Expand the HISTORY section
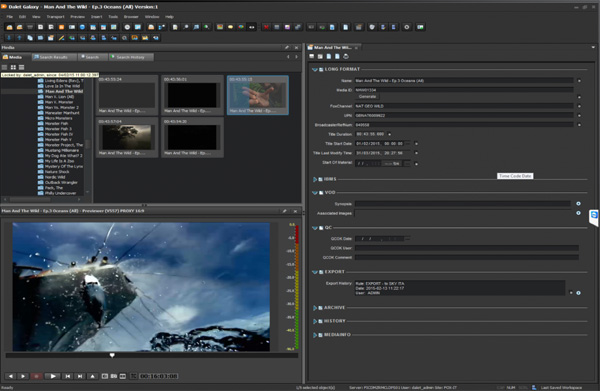 315,321
